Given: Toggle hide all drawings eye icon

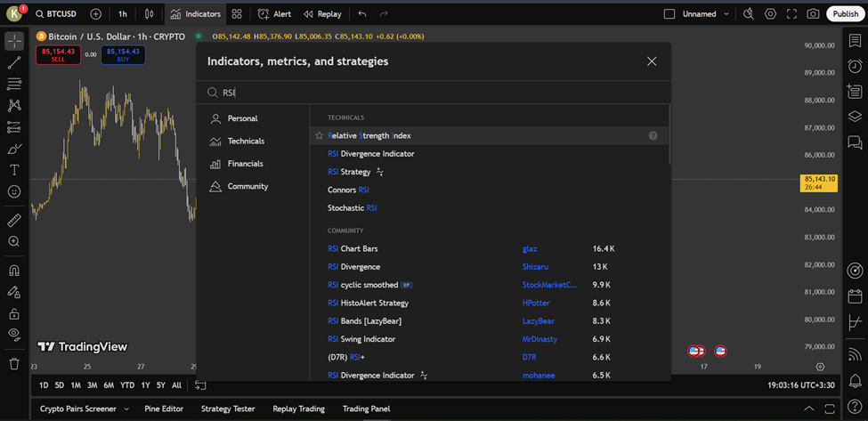Looking at the screenshot, I should [14, 335].
